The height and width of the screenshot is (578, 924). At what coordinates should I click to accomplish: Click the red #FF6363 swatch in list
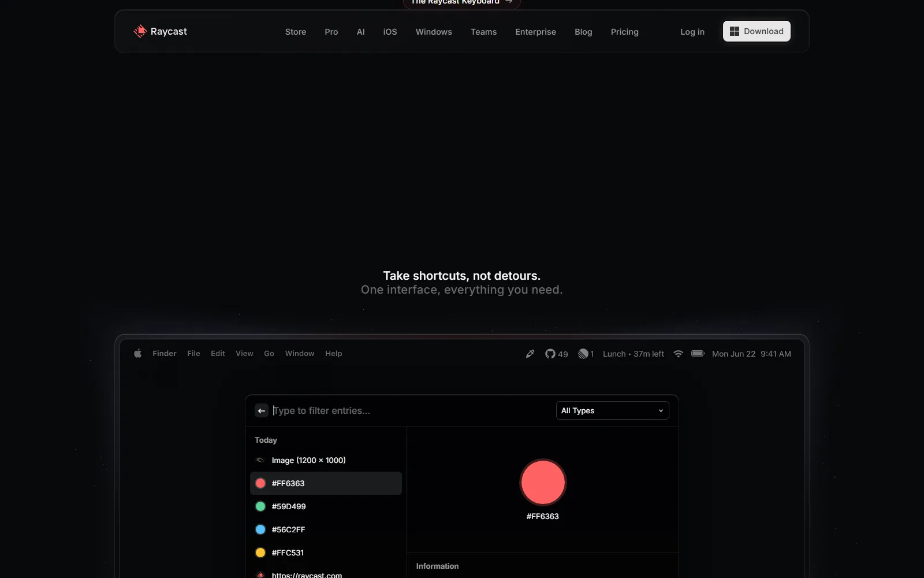[260, 483]
